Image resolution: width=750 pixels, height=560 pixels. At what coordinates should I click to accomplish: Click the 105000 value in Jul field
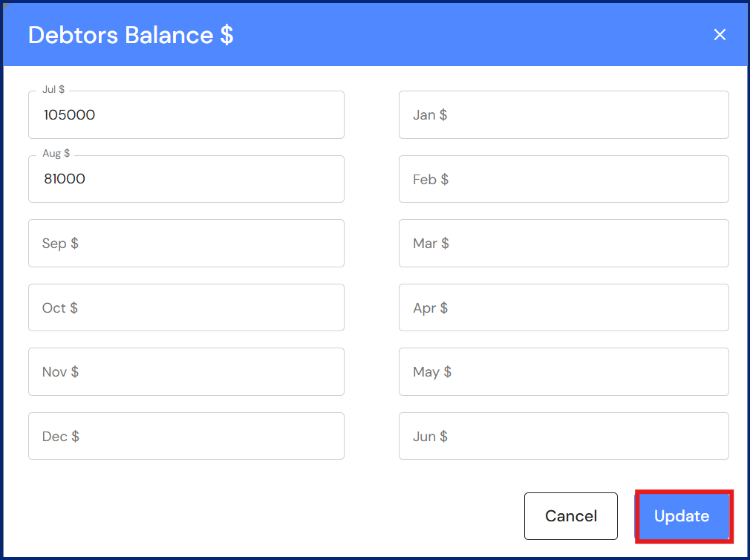pyautogui.click(x=70, y=115)
